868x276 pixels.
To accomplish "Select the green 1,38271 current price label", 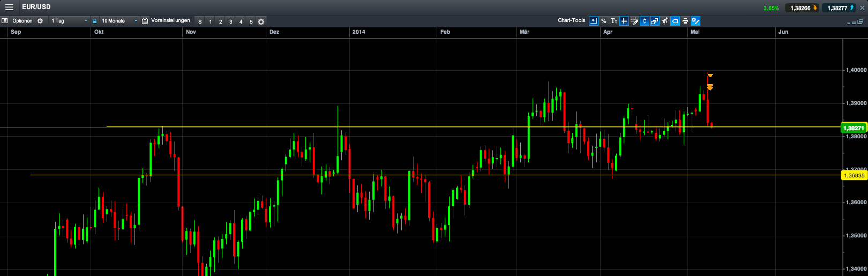I will [x=854, y=128].
